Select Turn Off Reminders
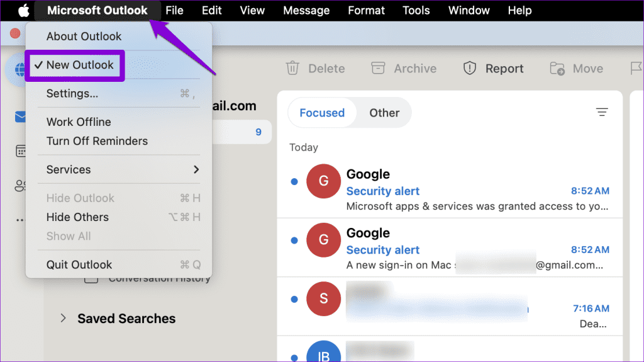Viewport: 644px width, 362px height. 97,141
